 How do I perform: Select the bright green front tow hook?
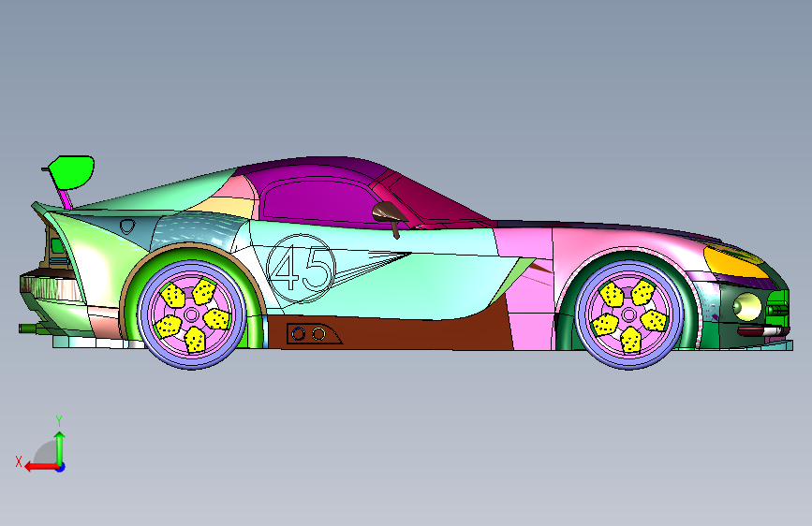777,310
